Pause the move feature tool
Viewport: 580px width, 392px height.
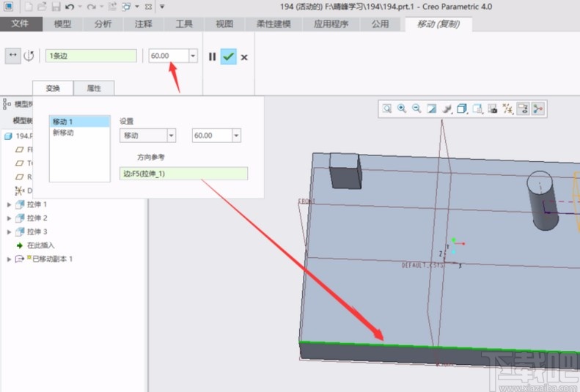[x=213, y=56]
